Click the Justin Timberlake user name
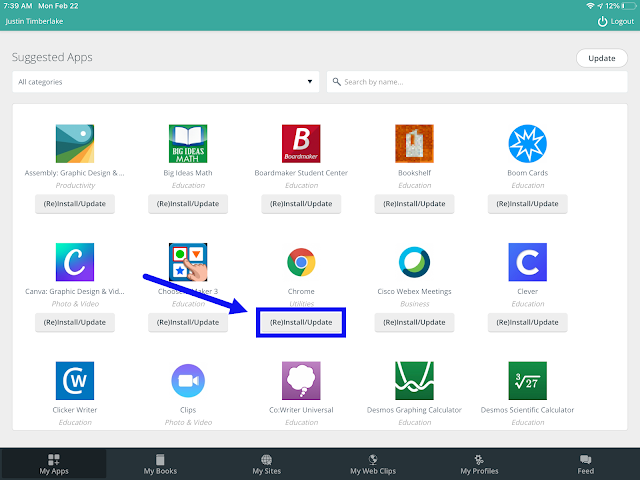The width and height of the screenshot is (640, 480). 34,21
